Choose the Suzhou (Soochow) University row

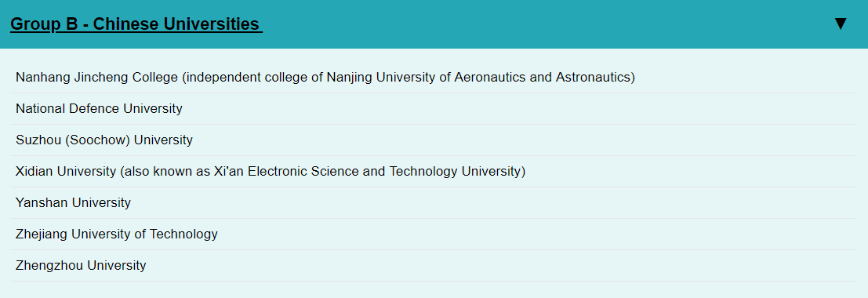point(433,140)
